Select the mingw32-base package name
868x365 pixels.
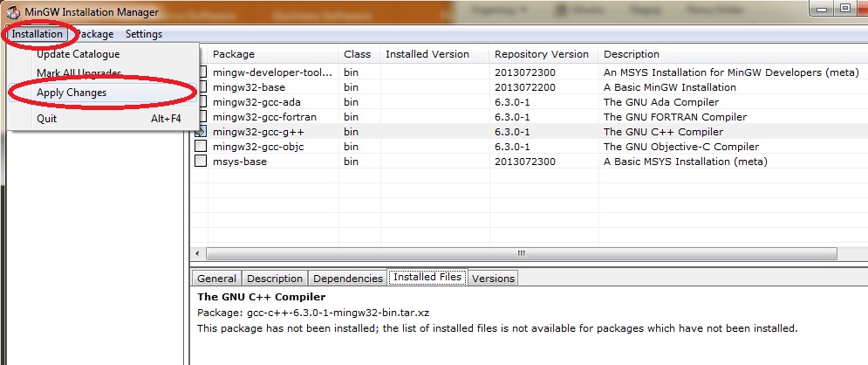[x=249, y=87]
